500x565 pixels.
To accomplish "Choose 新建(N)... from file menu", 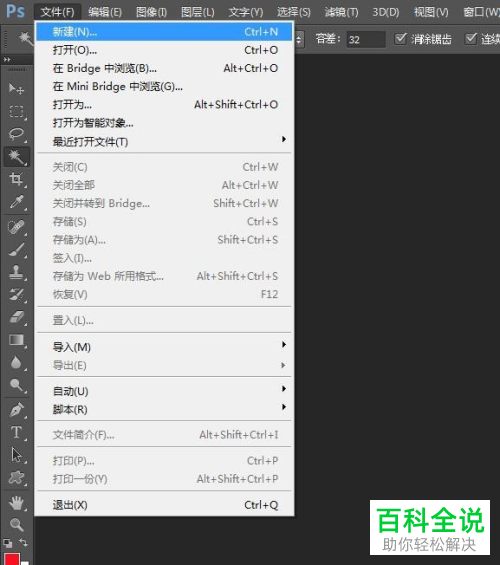I will (x=164, y=32).
